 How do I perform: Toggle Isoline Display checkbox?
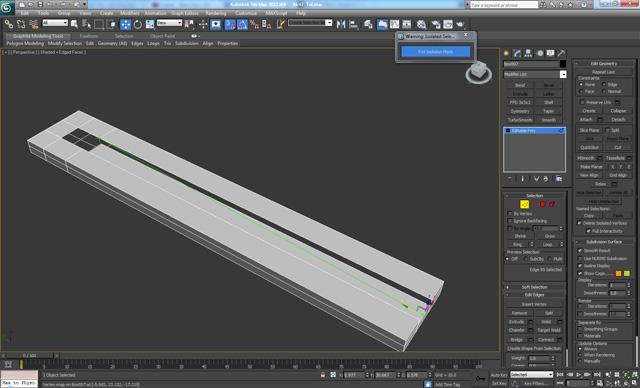pyautogui.click(x=580, y=266)
